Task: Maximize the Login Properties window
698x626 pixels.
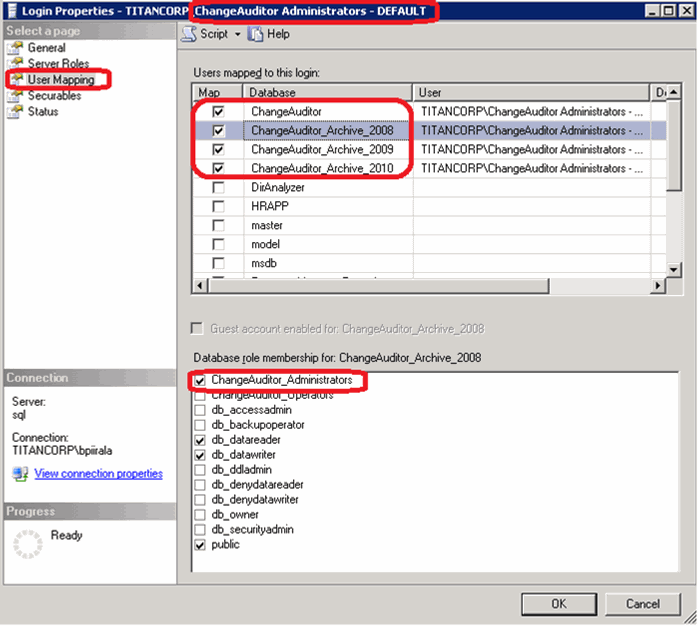Action: pyautogui.click(x=669, y=11)
